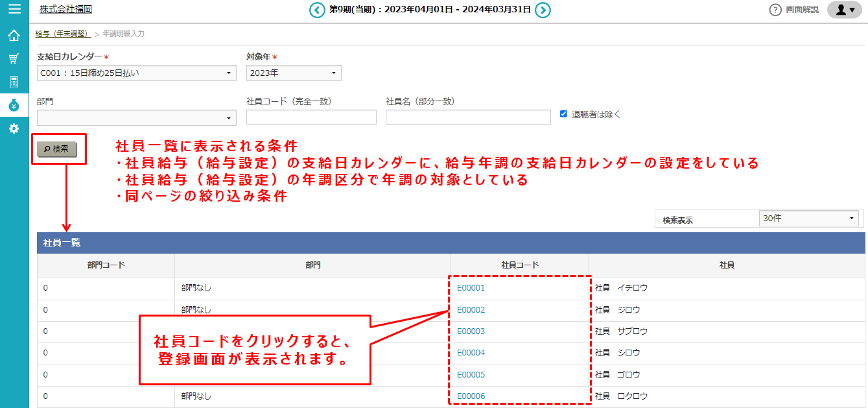Navigate to next fiscal period arrow

543,10
